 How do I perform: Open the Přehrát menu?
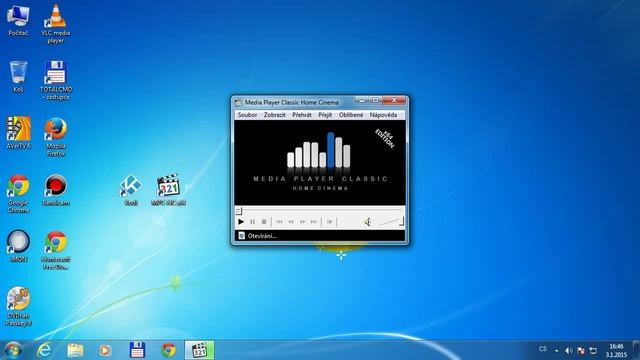(302, 115)
